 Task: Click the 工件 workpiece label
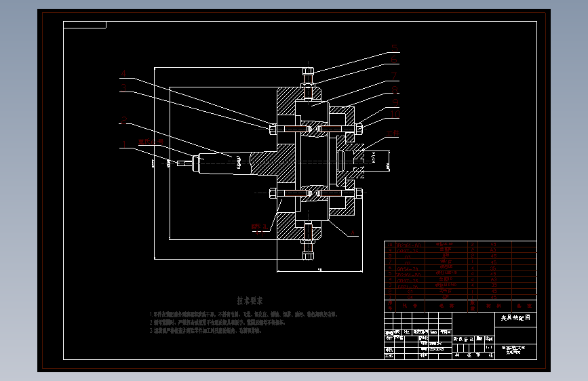pos(393,134)
